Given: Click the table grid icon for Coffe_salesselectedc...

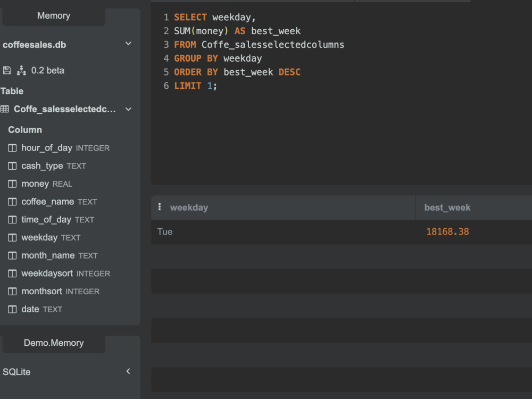Looking at the screenshot, I should [x=5, y=109].
